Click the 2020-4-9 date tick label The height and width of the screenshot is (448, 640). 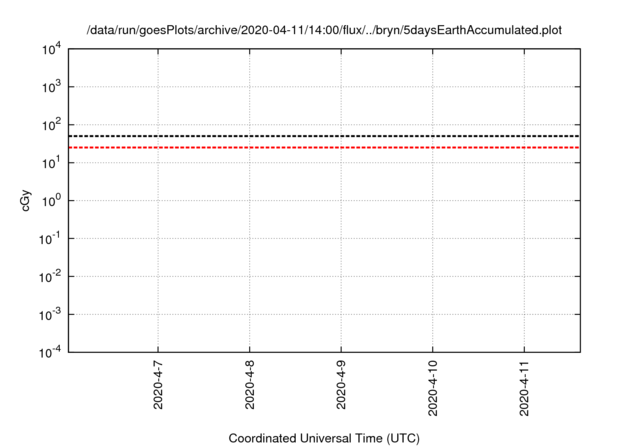[341, 385]
